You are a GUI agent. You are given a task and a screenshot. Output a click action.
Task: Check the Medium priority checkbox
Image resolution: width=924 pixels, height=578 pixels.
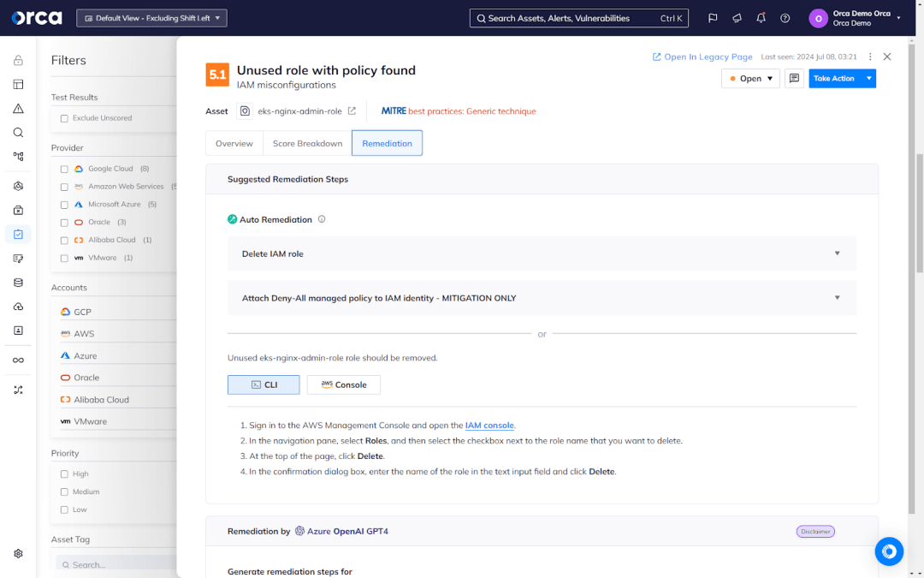click(x=64, y=492)
